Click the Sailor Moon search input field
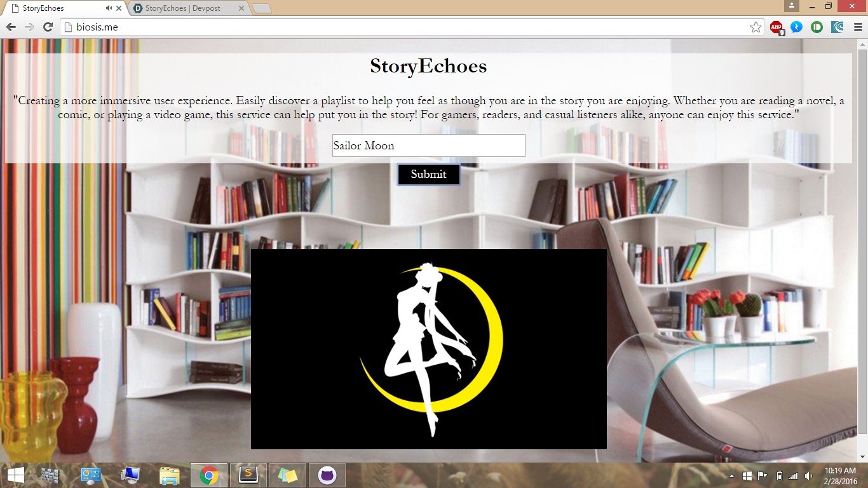The width and height of the screenshot is (868, 488). (428, 146)
